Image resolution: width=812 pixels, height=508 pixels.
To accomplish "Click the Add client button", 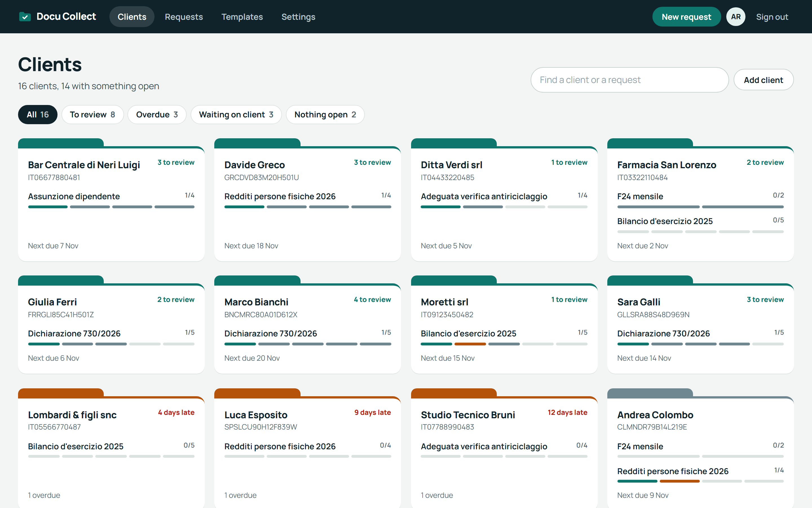I will (763, 80).
